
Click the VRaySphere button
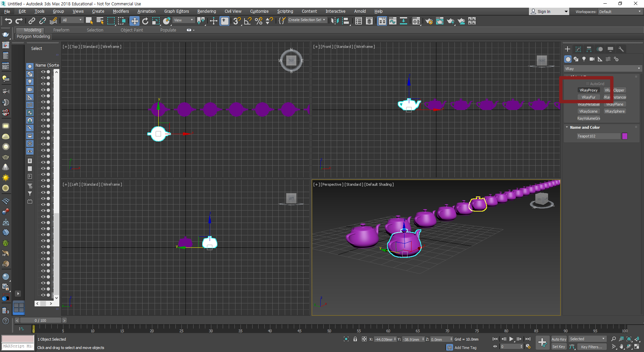(x=614, y=111)
